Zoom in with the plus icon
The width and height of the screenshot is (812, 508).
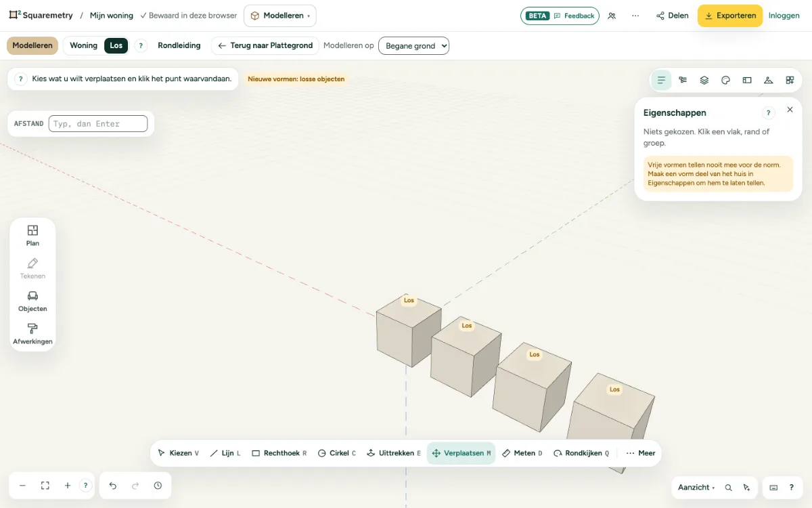[x=68, y=486]
